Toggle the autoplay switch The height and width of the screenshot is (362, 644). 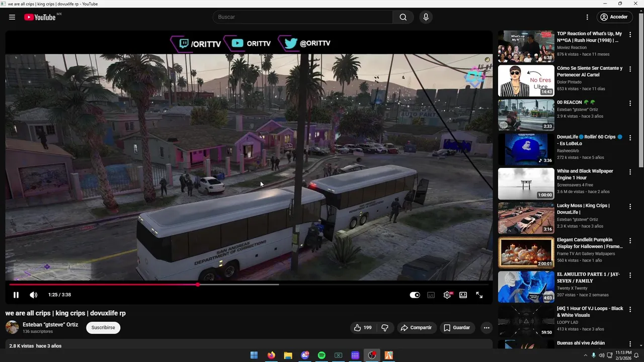click(x=415, y=295)
